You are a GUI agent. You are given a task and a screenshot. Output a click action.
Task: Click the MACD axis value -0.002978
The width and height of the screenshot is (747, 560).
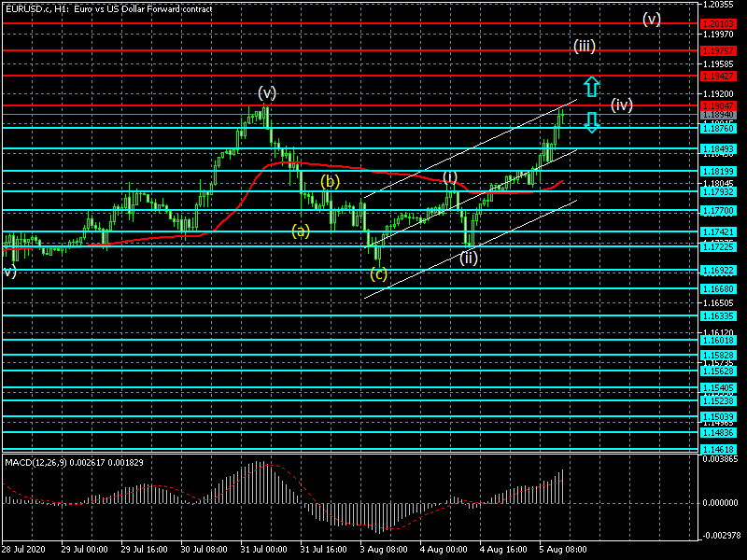pyautogui.click(x=720, y=535)
